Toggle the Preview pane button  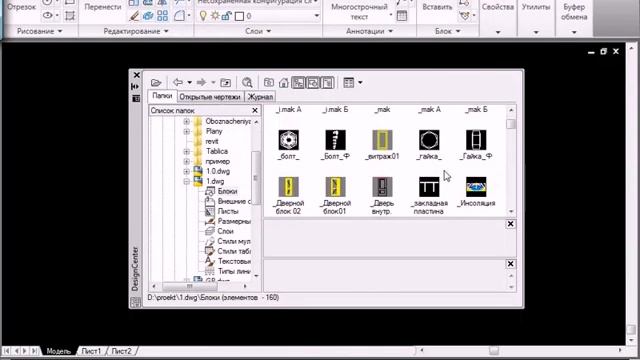coord(313,83)
